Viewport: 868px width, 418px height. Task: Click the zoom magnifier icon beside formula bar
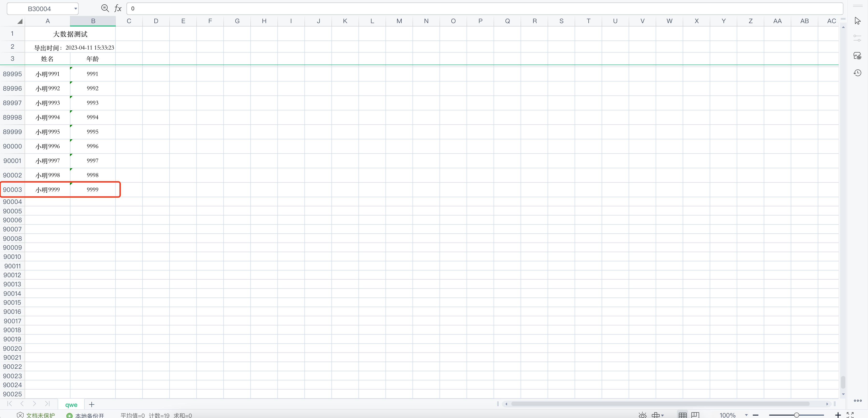pos(105,8)
